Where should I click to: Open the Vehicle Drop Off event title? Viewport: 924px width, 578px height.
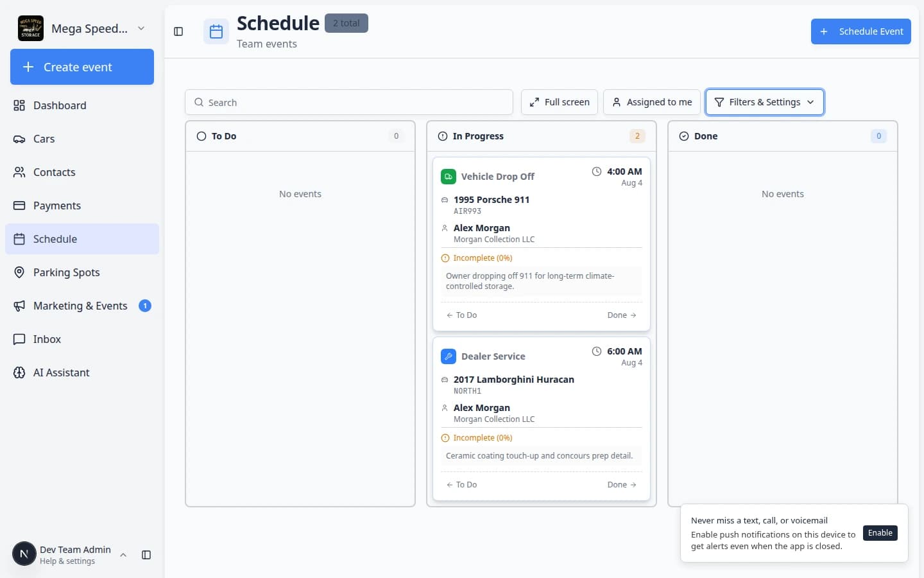498,177
